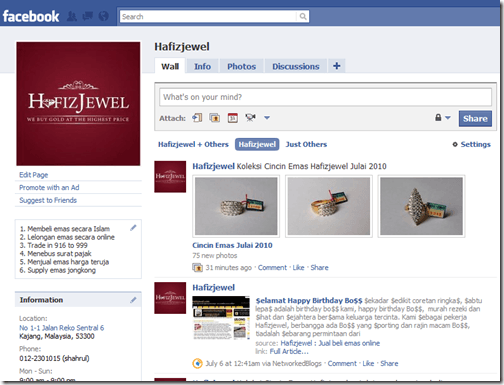Edit the about box pencil icon

point(133,228)
